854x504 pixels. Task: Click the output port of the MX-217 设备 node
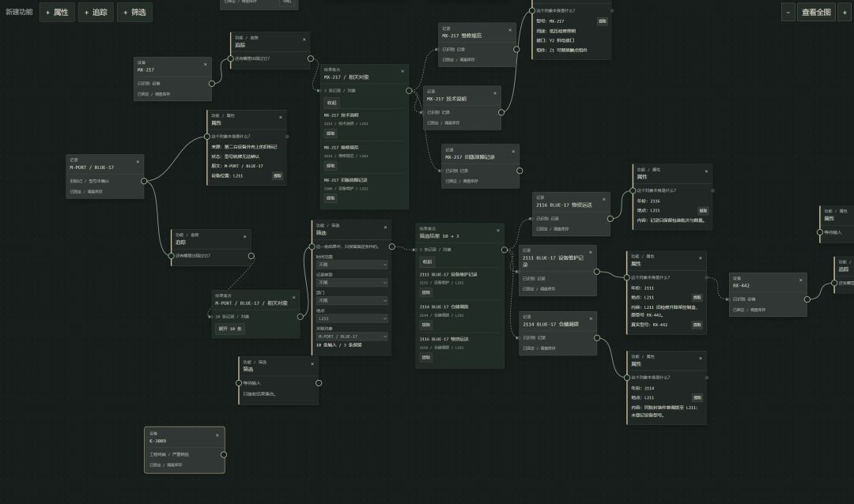(212, 83)
